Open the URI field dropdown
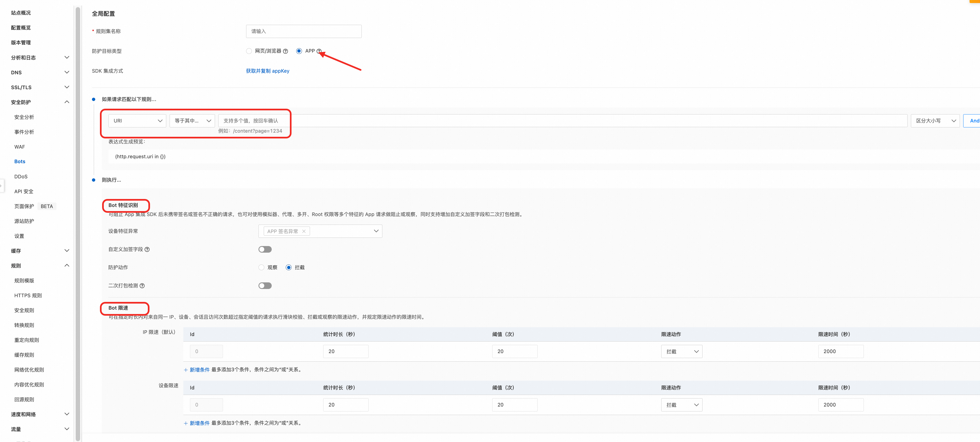Viewport: 980px width, 442px height. [137, 121]
